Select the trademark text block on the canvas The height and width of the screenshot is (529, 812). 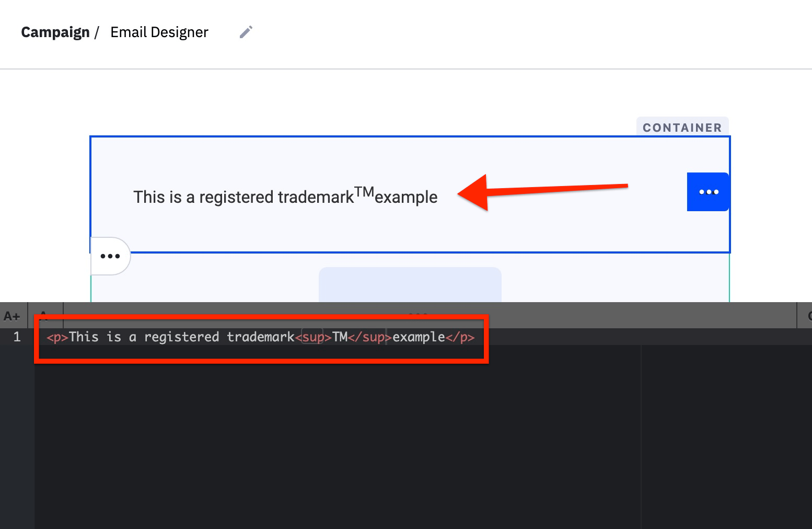tap(285, 197)
